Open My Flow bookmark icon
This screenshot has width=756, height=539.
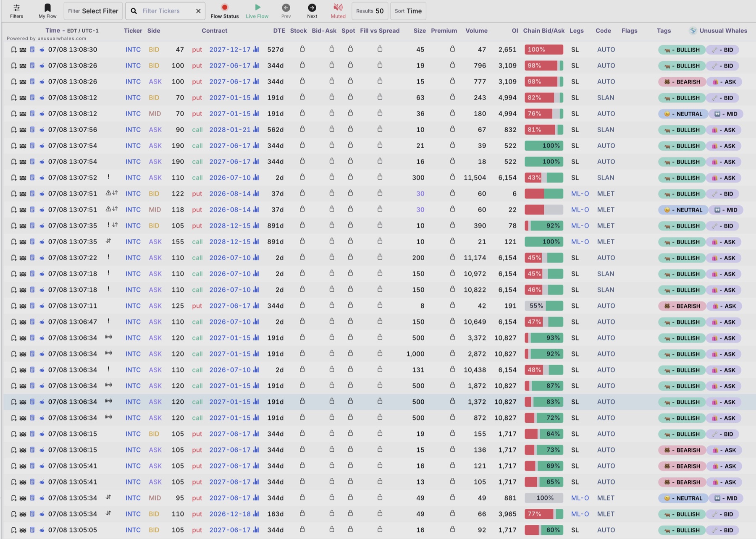47,8
